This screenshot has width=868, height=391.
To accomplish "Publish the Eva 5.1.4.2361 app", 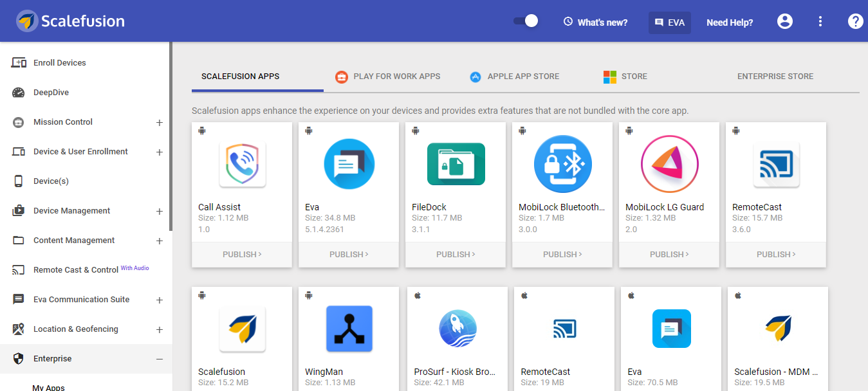I will 349,255.
